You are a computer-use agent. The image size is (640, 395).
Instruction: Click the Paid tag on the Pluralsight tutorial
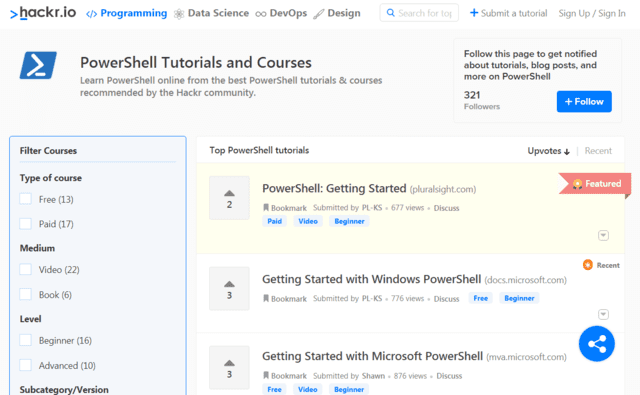click(274, 221)
